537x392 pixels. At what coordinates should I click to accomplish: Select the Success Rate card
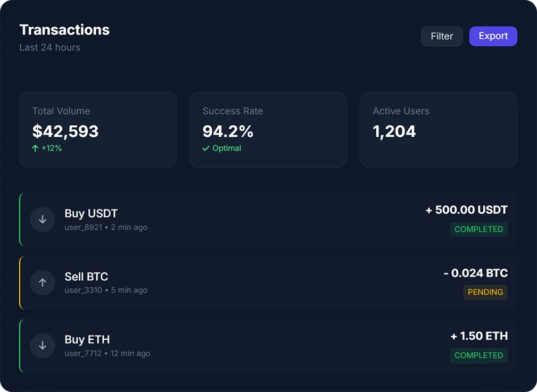(x=268, y=129)
